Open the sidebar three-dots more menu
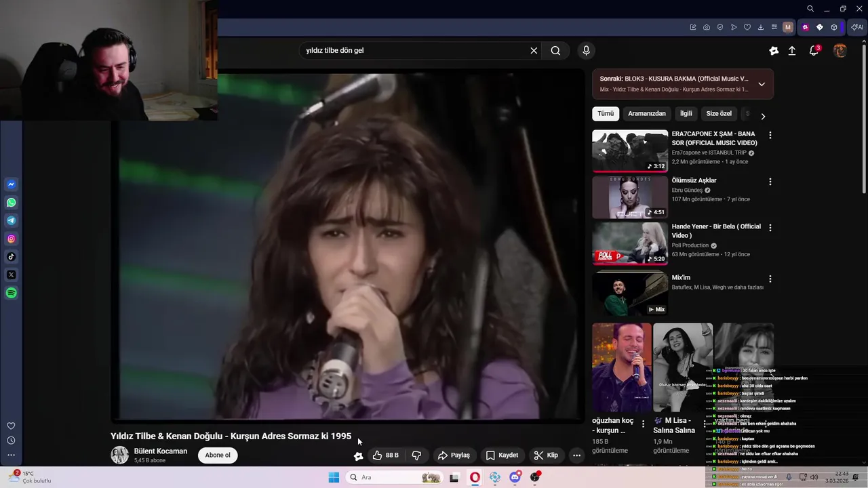The image size is (868, 488). coord(11,455)
